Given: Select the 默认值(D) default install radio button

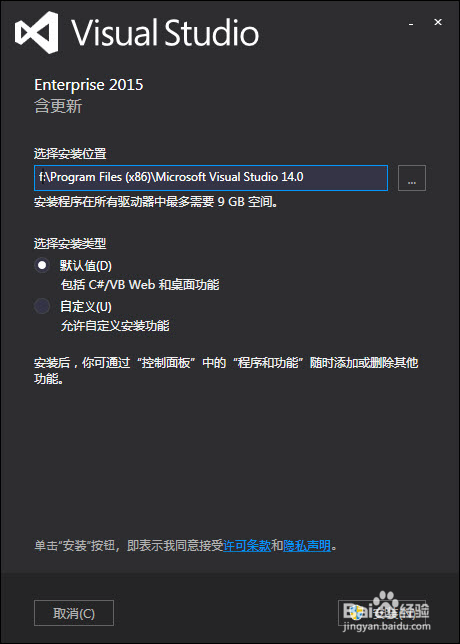Looking at the screenshot, I should (42, 265).
